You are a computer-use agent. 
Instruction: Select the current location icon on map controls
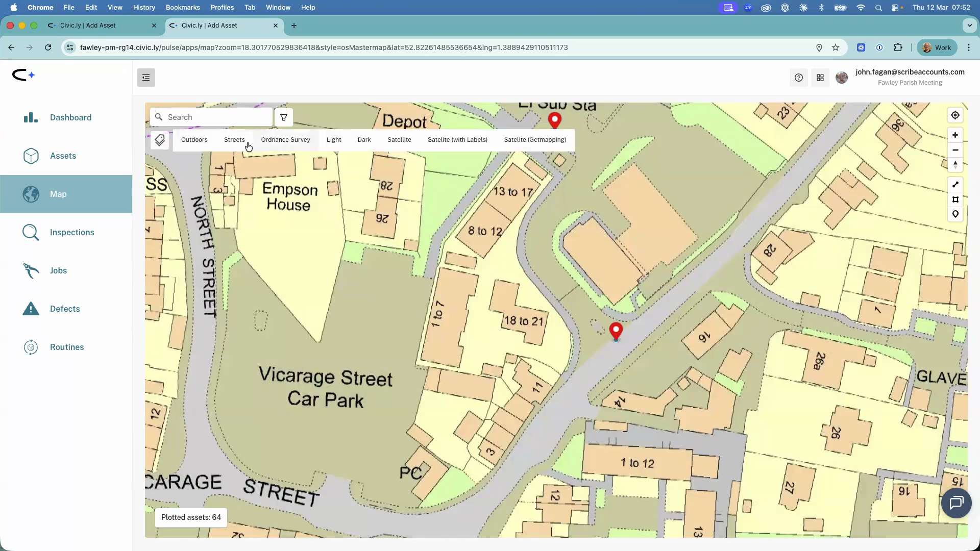pyautogui.click(x=955, y=115)
